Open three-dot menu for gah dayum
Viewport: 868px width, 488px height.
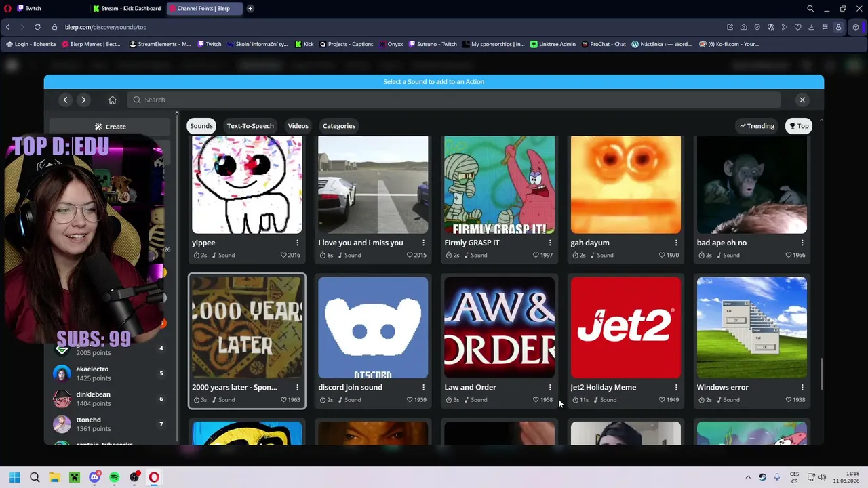pyautogui.click(x=676, y=243)
